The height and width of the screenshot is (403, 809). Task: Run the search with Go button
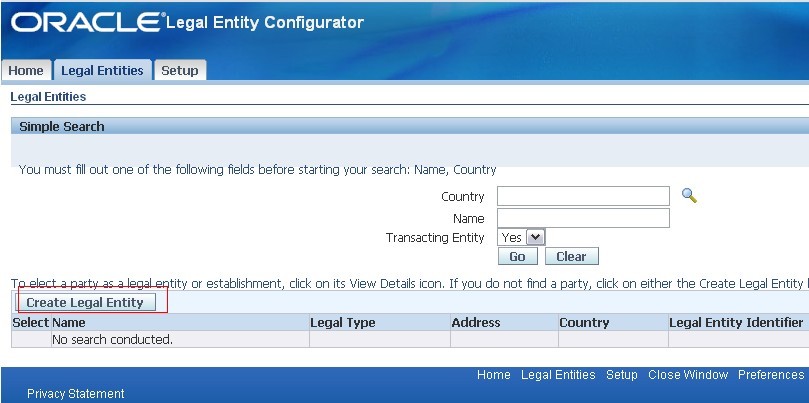[x=517, y=256]
